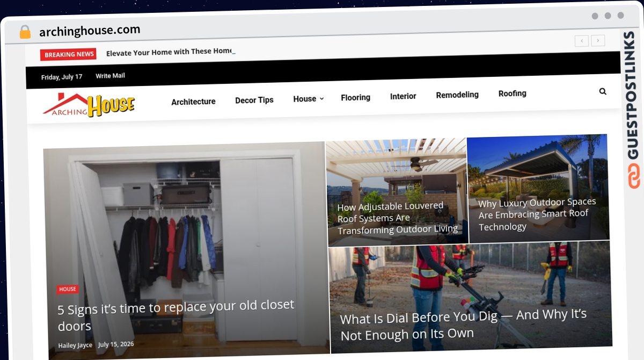The height and width of the screenshot is (360, 644).
Task: Open the Arching House logo
Action: [x=89, y=105]
